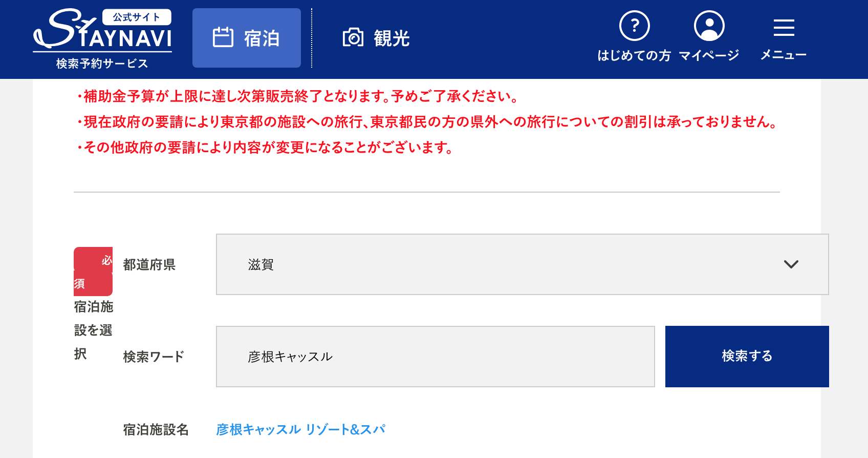Expand the 都道府県 dropdown chevron
The width and height of the screenshot is (868, 458).
point(791,264)
